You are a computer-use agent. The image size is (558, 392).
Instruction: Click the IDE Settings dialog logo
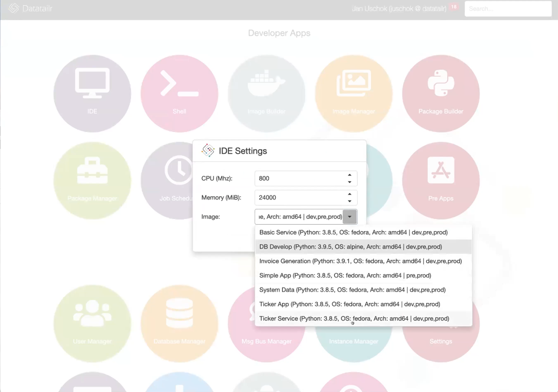tap(208, 150)
